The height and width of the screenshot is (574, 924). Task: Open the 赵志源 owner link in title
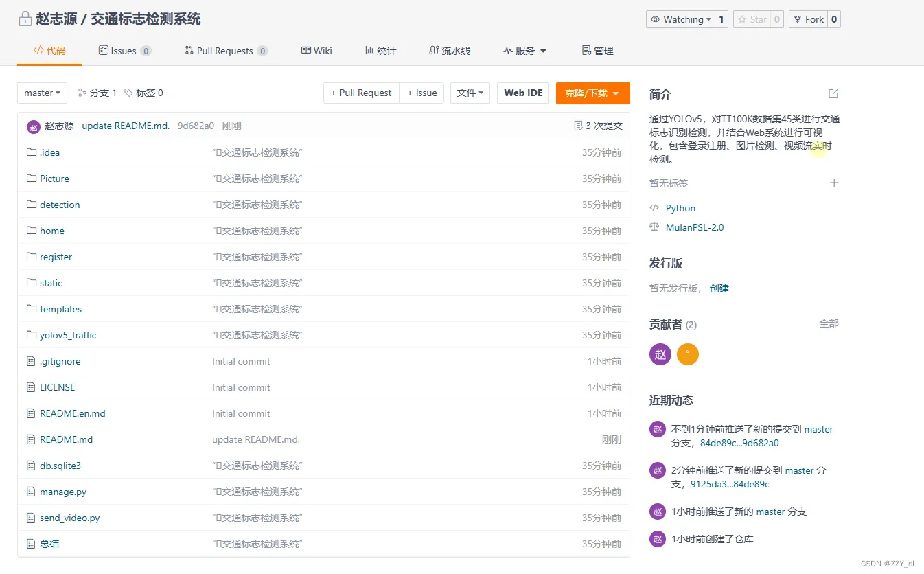(x=56, y=19)
